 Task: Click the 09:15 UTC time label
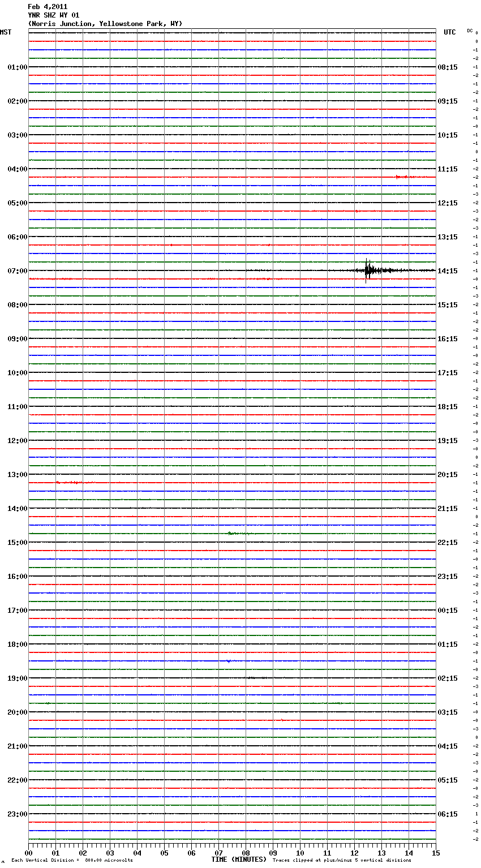tap(448, 101)
